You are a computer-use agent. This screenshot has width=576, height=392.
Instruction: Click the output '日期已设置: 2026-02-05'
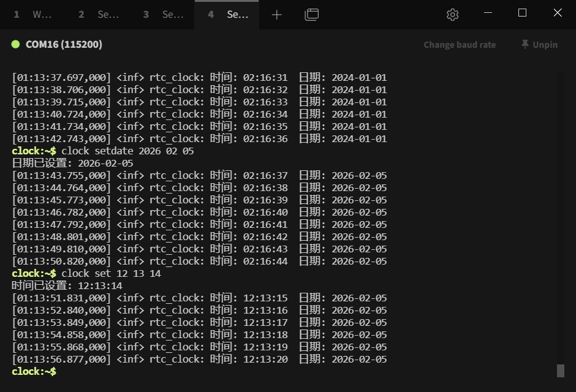click(x=72, y=164)
